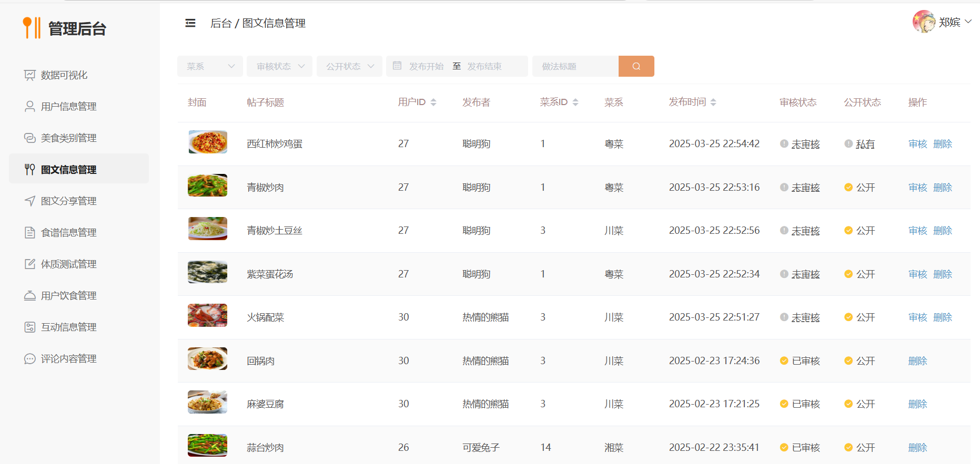
Task: Open 回锅肉 cover thumbnail
Action: pyautogui.click(x=208, y=359)
